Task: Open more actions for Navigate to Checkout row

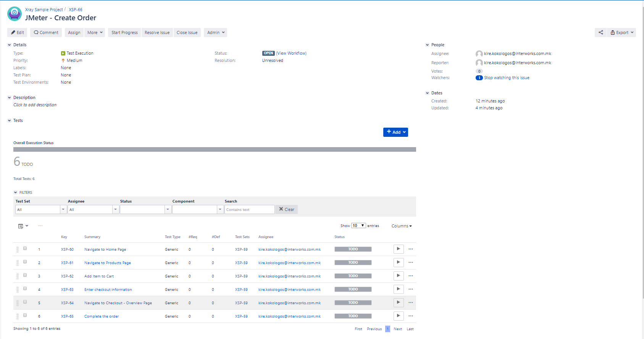Action: click(x=411, y=303)
